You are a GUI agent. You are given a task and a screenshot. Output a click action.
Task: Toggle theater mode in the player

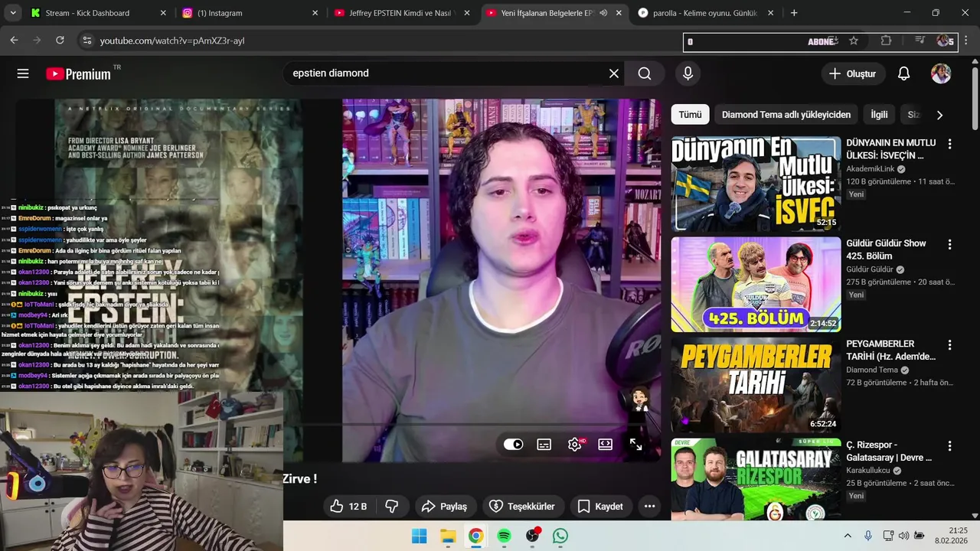(606, 444)
